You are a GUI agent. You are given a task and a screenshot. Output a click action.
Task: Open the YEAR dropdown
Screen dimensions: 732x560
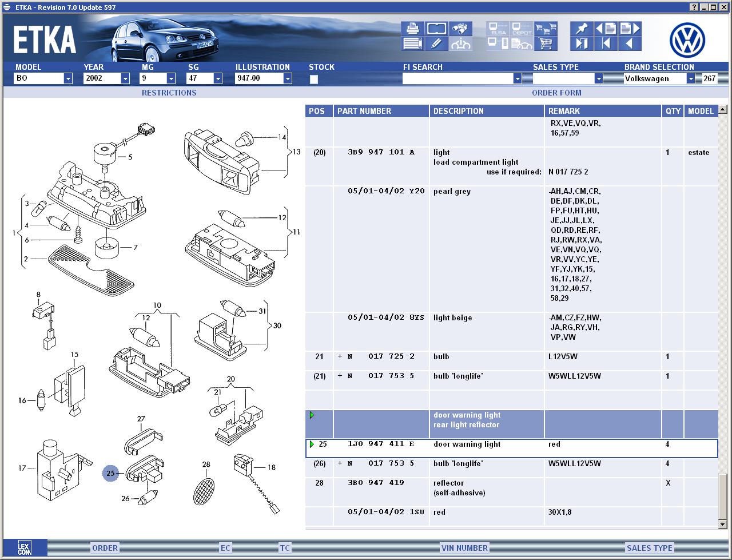pyautogui.click(x=125, y=79)
